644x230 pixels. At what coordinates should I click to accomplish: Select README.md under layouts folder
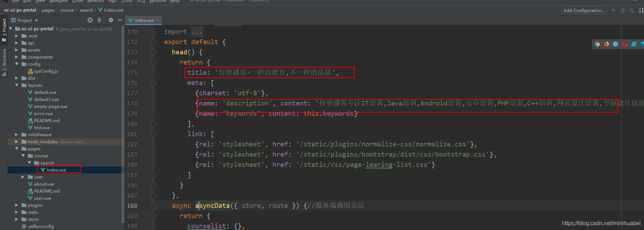point(44,120)
